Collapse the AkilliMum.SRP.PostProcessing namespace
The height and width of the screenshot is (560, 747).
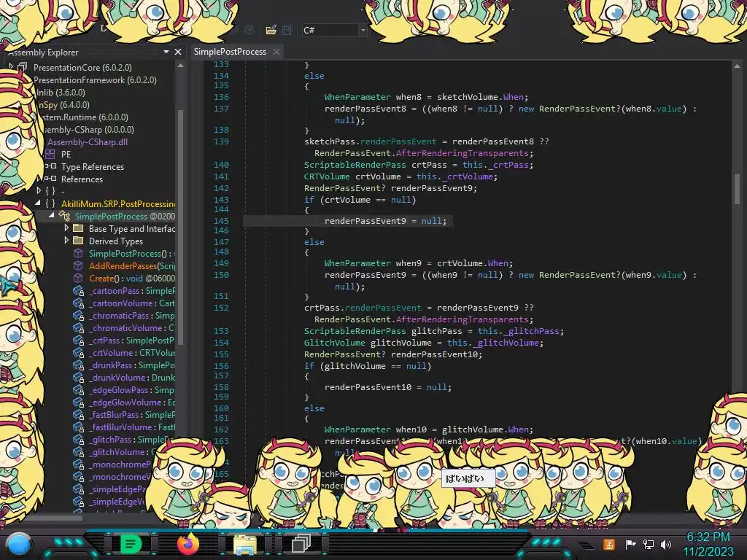coord(38,203)
